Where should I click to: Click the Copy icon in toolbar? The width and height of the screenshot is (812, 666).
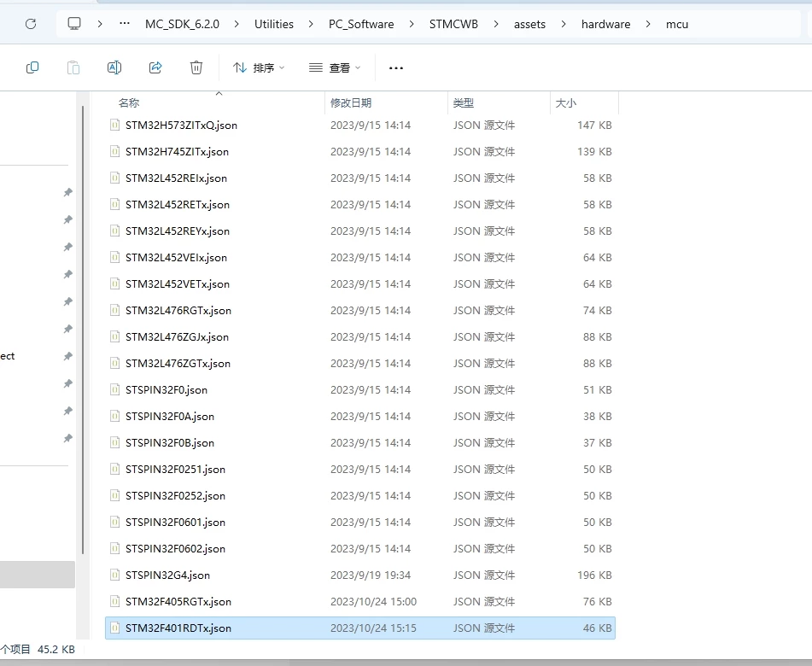point(32,67)
